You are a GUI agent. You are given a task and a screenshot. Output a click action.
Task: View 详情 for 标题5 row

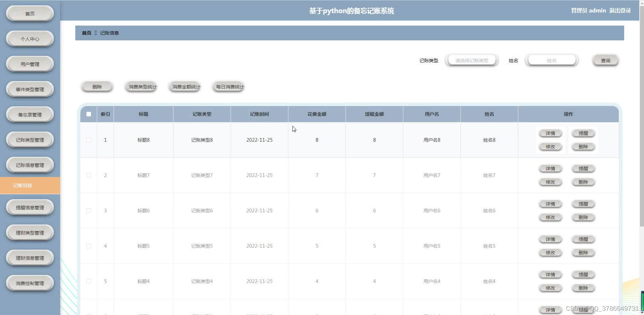pos(550,239)
